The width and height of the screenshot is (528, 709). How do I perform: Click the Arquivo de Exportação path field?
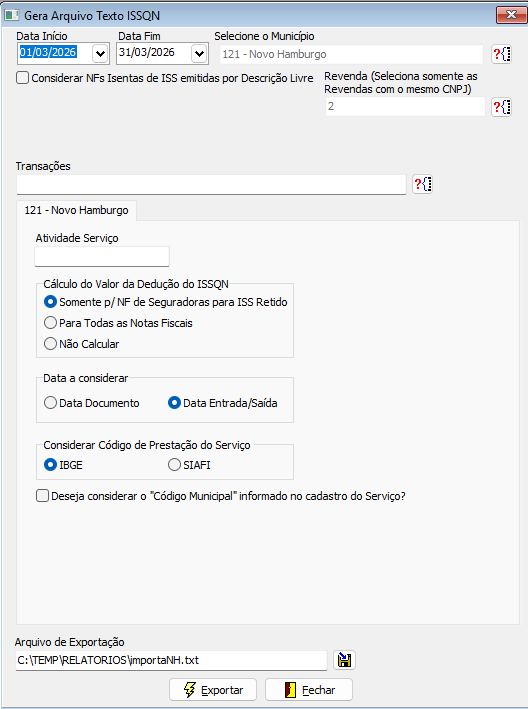pos(171,660)
